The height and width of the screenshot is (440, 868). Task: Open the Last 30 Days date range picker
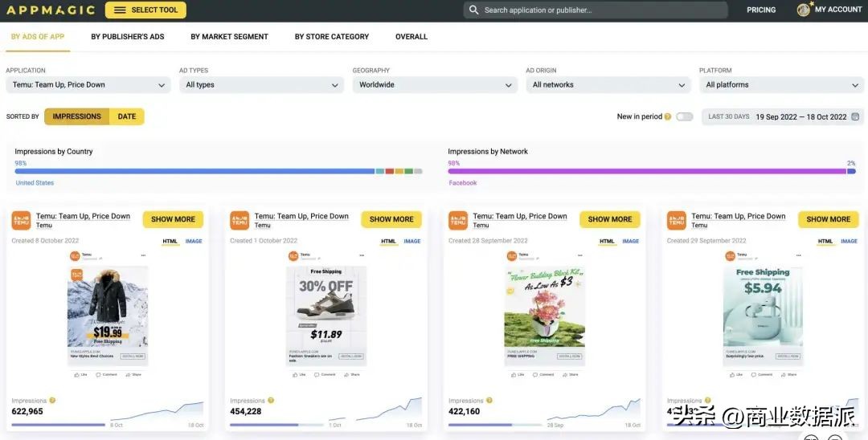click(783, 116)
